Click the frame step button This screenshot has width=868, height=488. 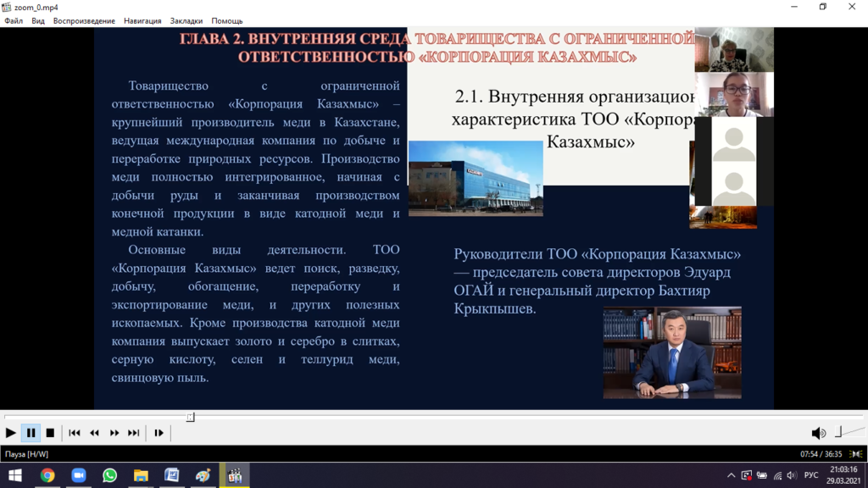click(159, 433)
